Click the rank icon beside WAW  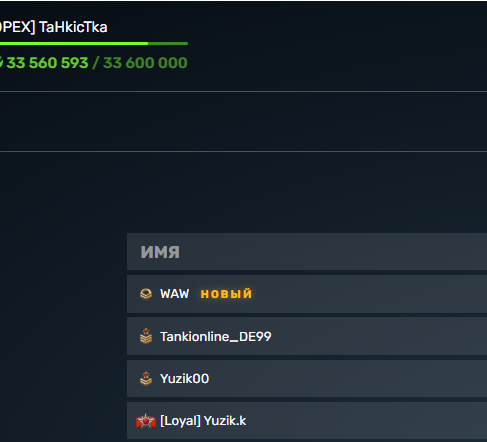tap(146, 294)
